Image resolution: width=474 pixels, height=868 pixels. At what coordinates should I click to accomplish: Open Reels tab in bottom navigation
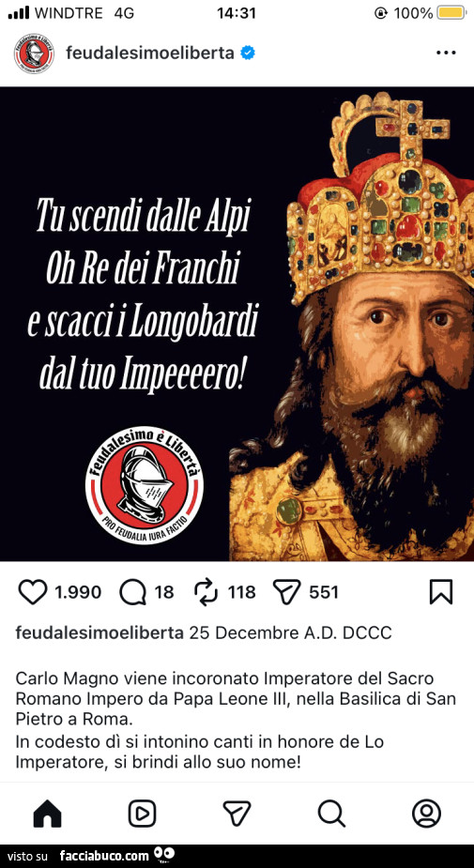[143, 814]
